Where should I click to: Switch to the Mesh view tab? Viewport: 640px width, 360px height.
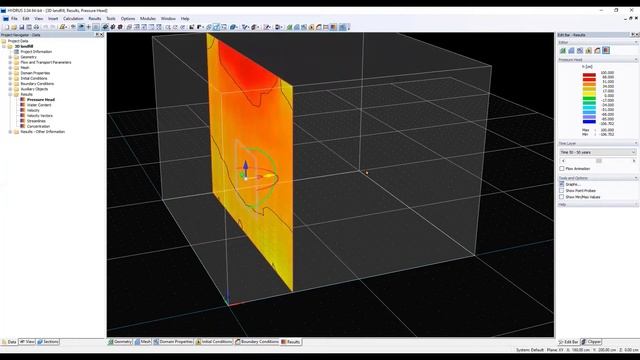click(x=143, y=342)
